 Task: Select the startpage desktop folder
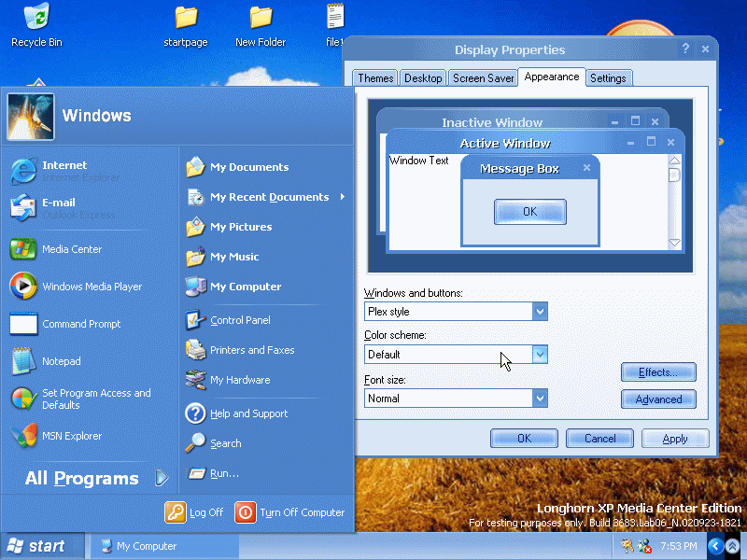coord(186,26)
